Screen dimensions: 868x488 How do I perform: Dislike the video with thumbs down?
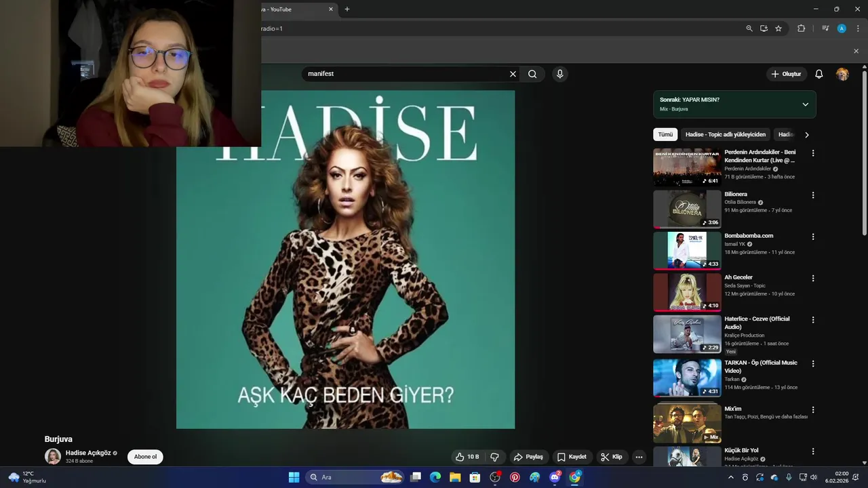(x=495, y=457)
